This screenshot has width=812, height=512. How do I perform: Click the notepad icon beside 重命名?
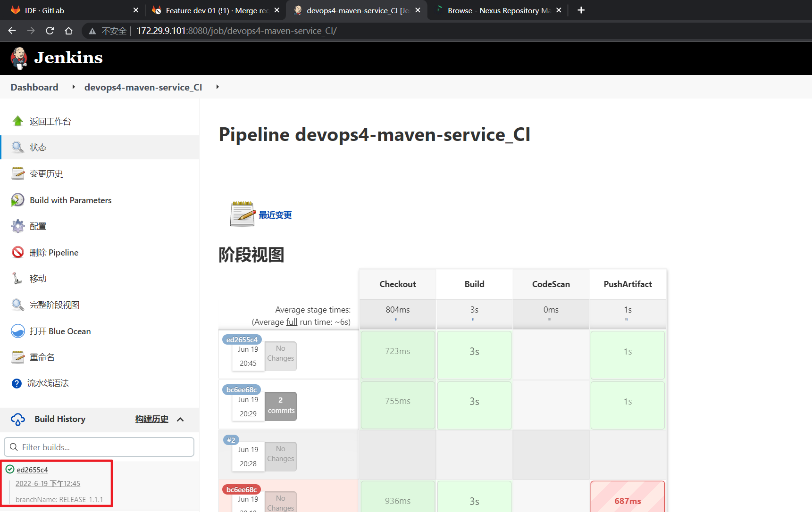[18, 357]
